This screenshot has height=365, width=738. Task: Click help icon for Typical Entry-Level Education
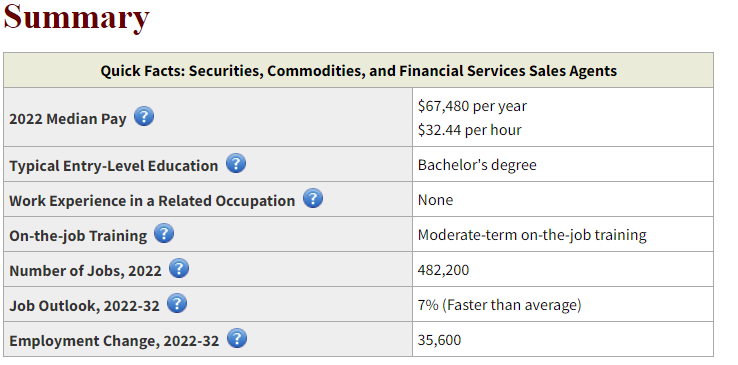pyautogui.click(x=236, y=163)
